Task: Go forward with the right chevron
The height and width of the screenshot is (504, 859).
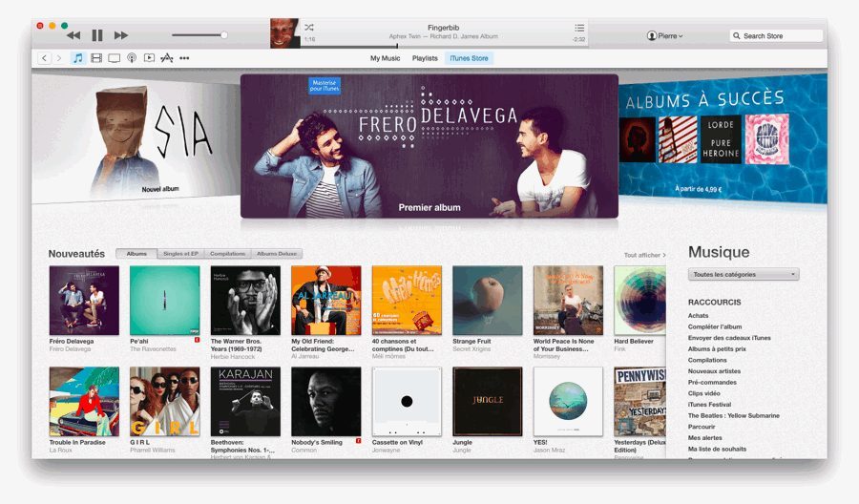Action: 58,58
